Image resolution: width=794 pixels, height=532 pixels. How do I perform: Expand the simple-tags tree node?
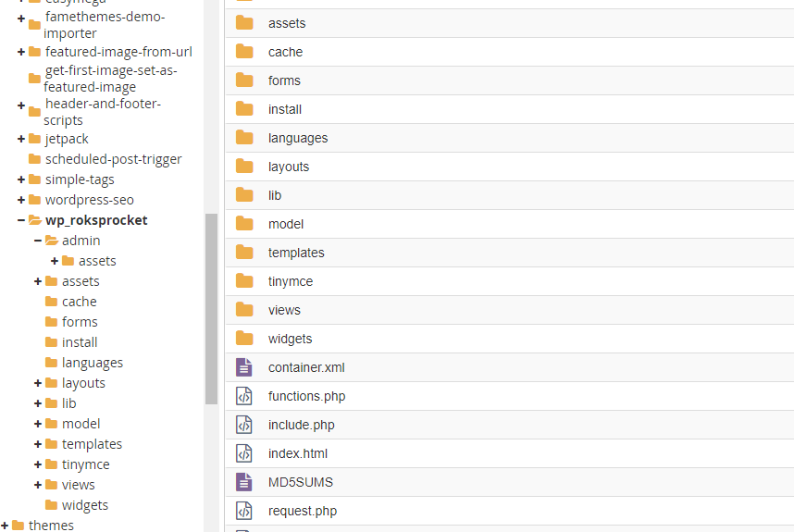pyautogui.click(x=20, y=179)
